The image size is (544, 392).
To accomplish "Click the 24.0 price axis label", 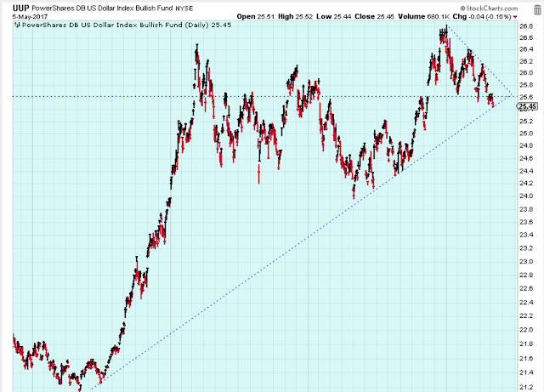I will pos(526,196).
